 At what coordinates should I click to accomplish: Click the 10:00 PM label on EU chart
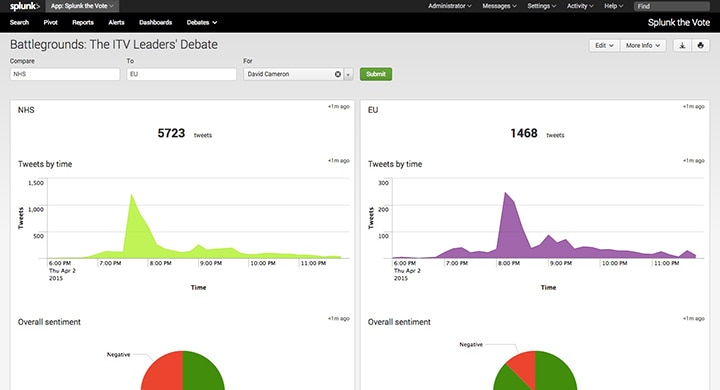[614, 263]
